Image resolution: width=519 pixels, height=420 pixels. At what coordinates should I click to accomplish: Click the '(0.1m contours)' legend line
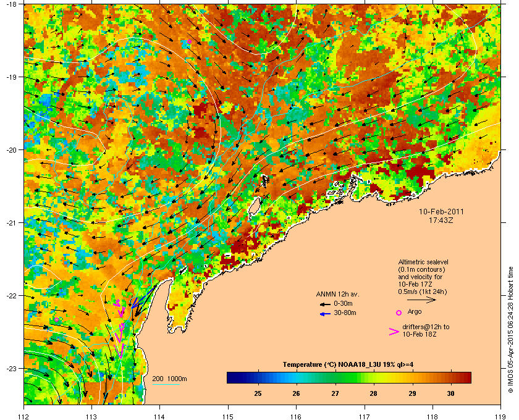421,269
